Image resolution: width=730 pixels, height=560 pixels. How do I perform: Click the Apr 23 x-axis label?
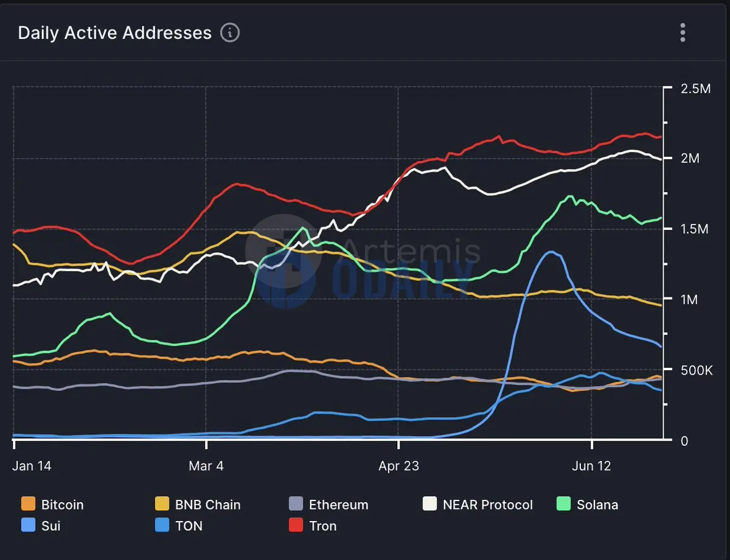click(x=399, y=466)
